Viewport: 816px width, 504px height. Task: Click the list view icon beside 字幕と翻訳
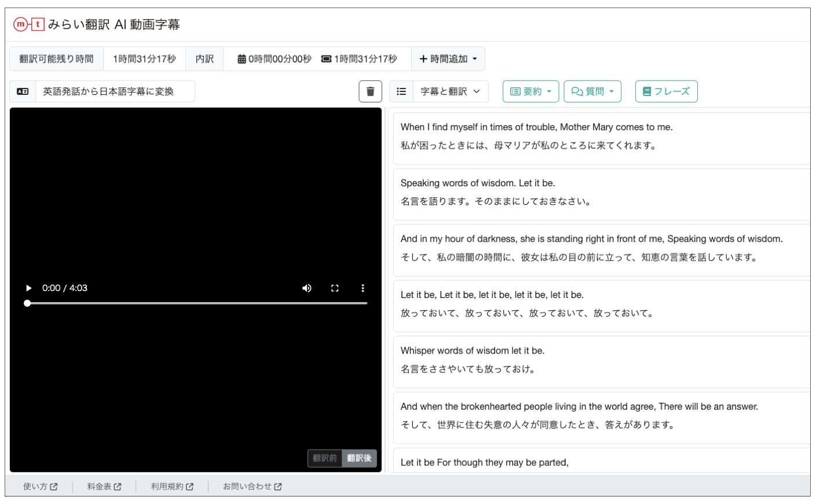(x=401, y=91)
